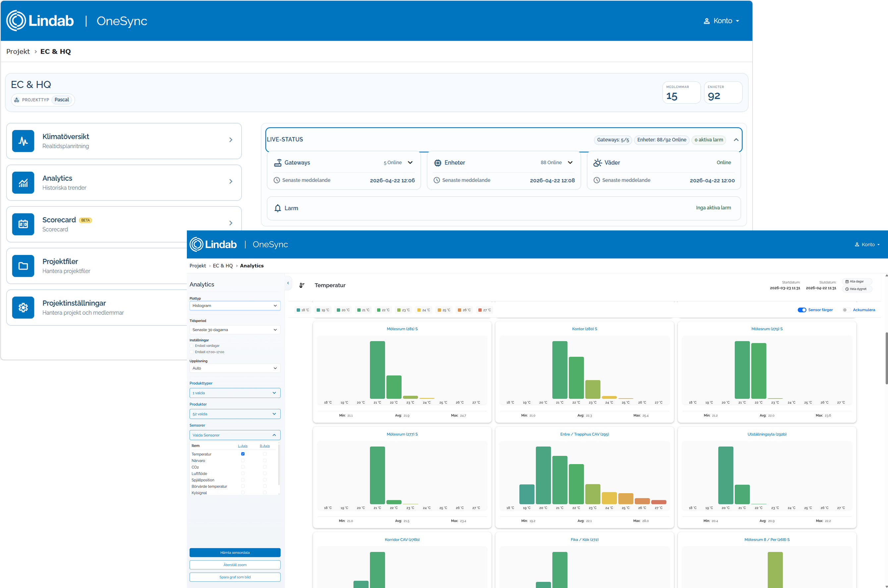Open the Konto menu in top header
Image resolution: width=888 pixels, height=588 pixels.
coord(721,21)
